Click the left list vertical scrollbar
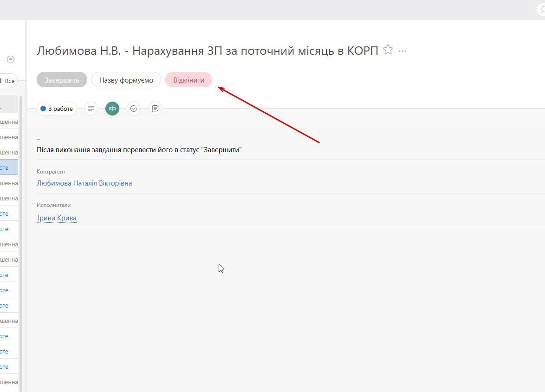Screen dimensions: 545x392 21,243
